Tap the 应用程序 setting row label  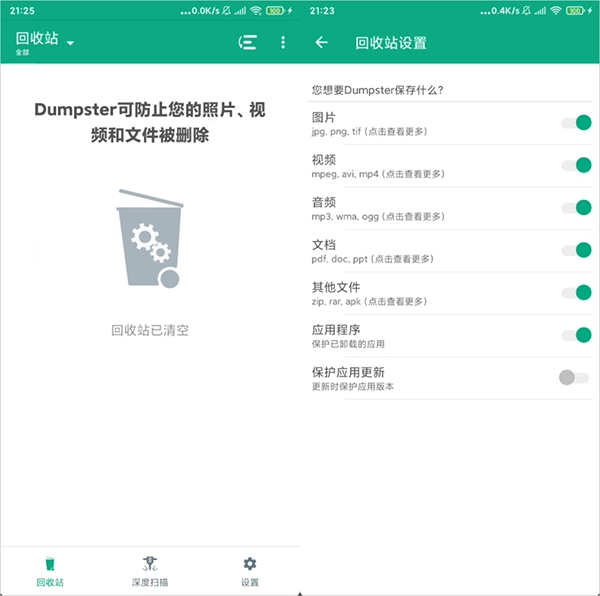coord(336,328)
